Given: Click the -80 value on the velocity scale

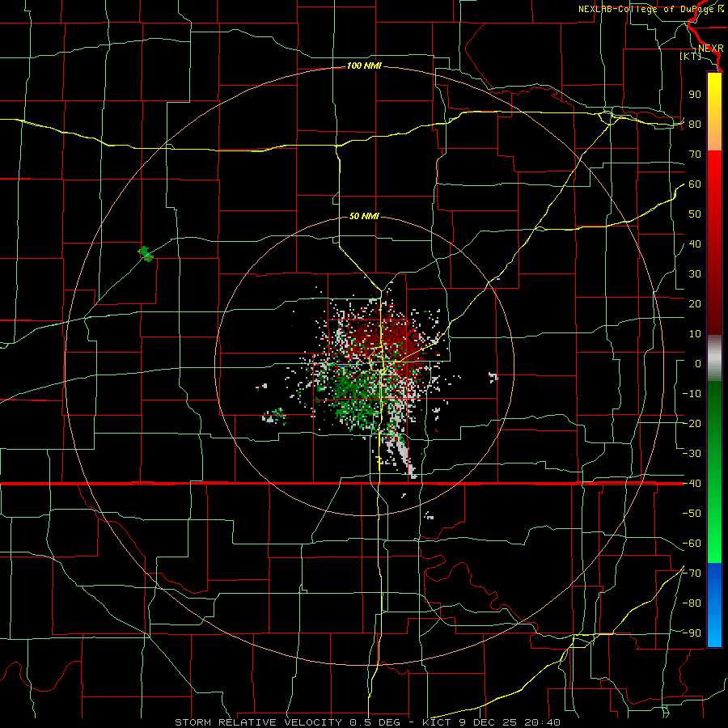Looking at the screenshot, I should [692, 603].
